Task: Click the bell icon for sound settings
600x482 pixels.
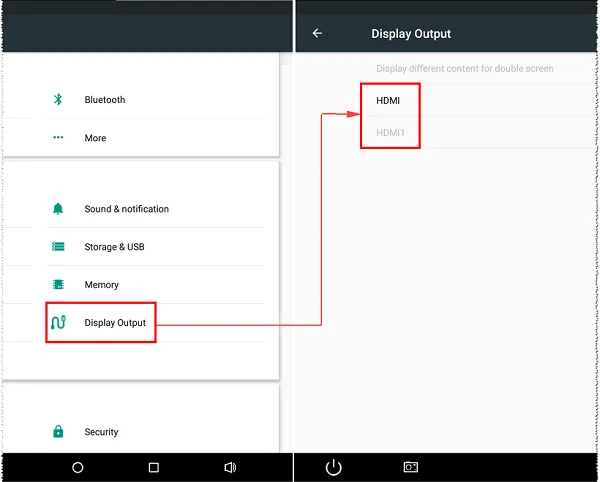Action: click(58, 209)
